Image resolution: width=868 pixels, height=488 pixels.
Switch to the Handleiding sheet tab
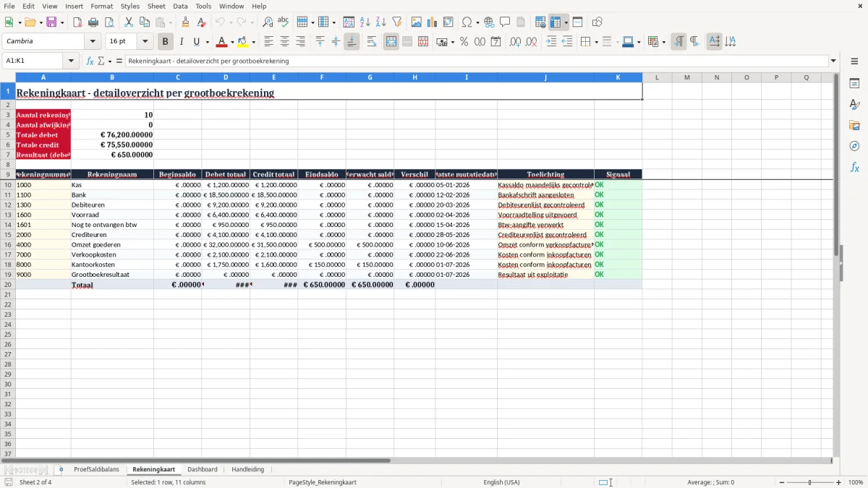point(247,469)
